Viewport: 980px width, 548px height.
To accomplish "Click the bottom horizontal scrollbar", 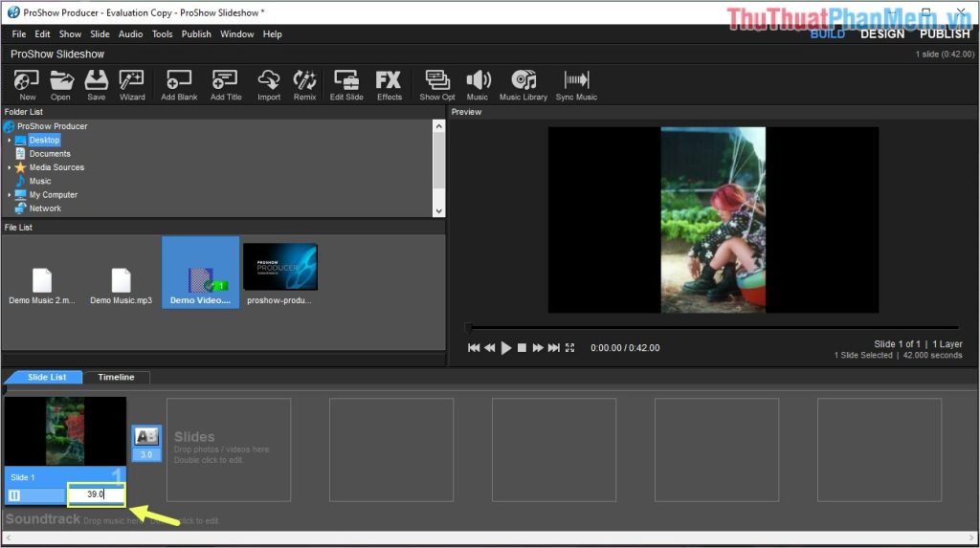I will click(490, 537).
